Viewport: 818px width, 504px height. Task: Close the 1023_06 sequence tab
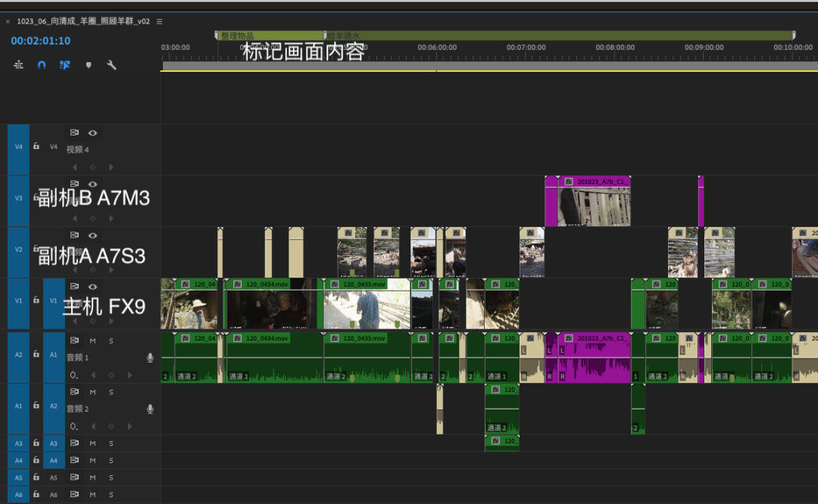click(8, 22)
